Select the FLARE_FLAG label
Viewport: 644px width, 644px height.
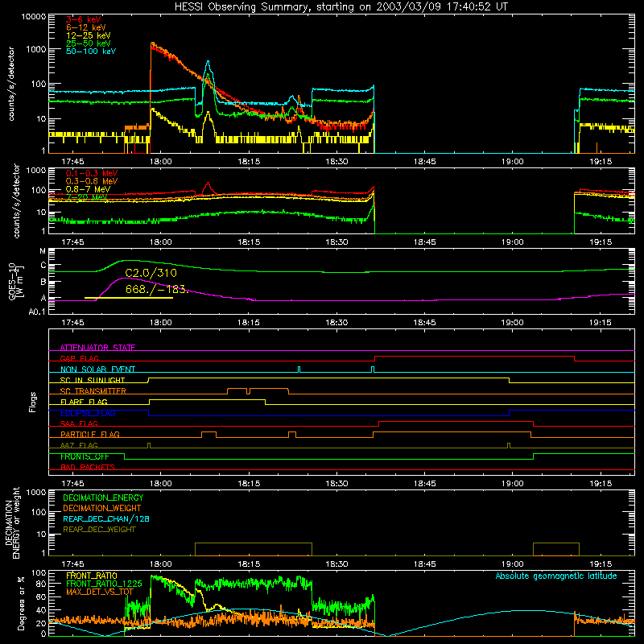coord(84,402)
